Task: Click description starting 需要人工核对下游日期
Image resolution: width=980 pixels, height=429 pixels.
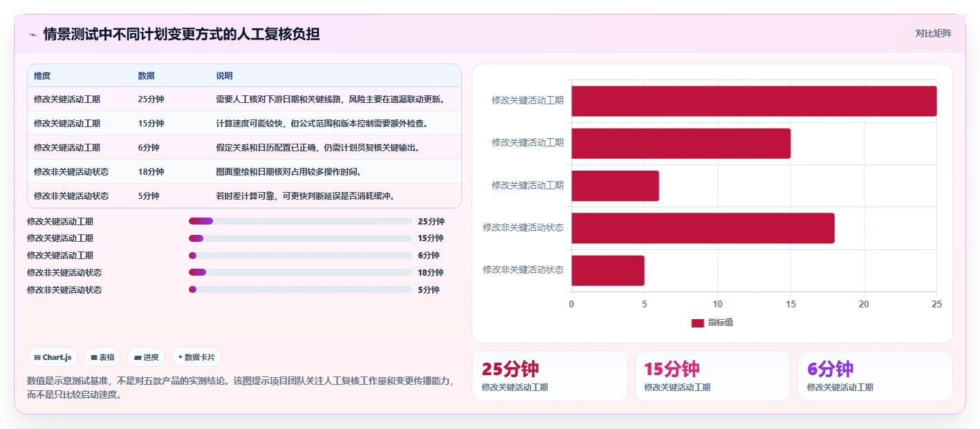Action: pyautogui.click(x=330, y=99)
